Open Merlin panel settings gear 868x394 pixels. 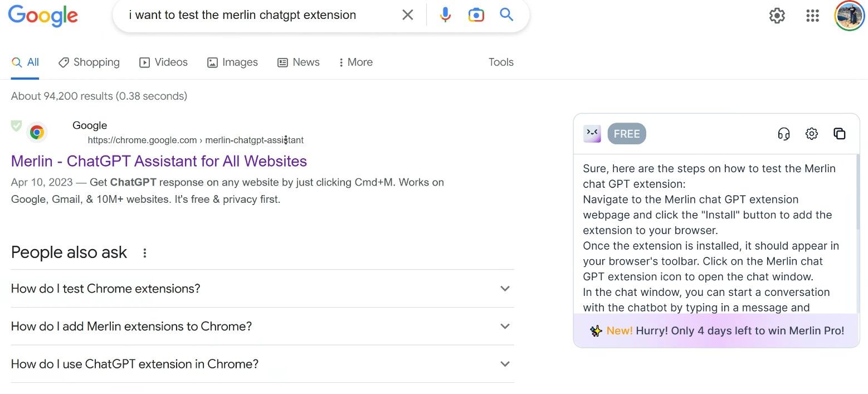tap(812, 134)
